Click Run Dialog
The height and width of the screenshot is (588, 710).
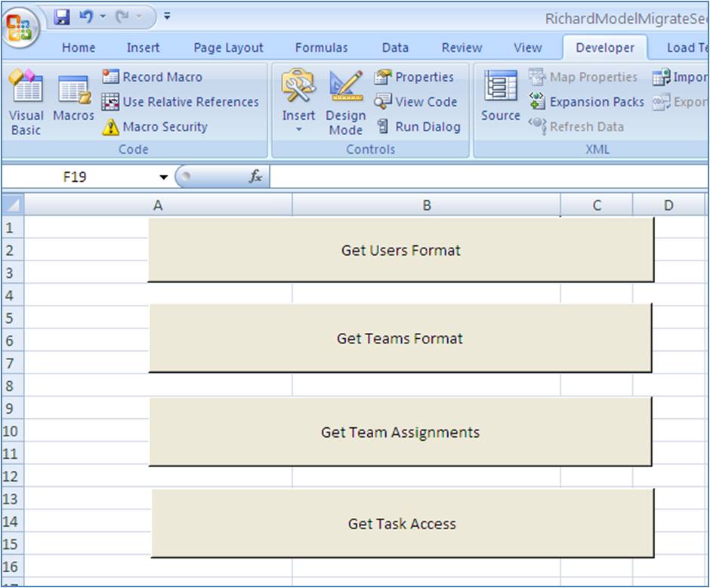[x=418, y=127]
